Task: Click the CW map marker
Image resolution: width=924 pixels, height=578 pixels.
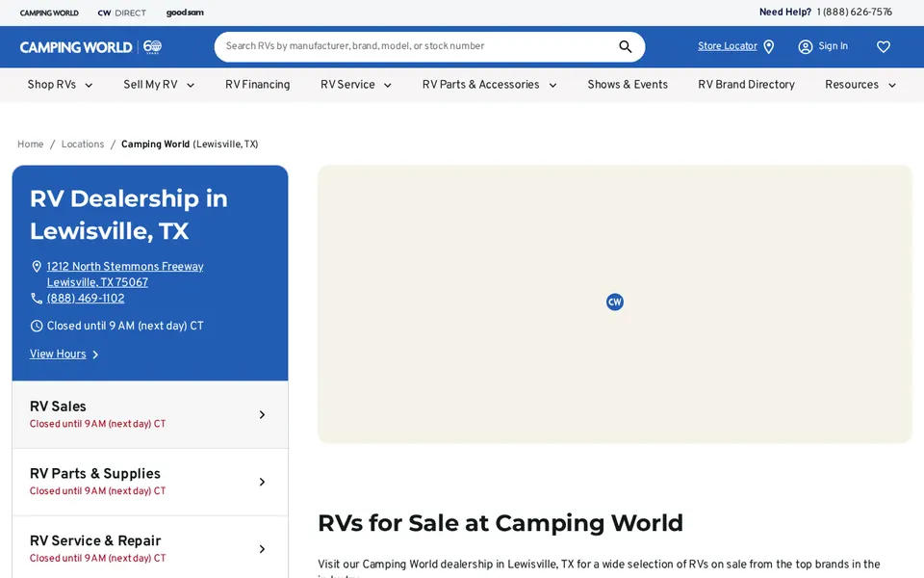Action: [615, 302]
